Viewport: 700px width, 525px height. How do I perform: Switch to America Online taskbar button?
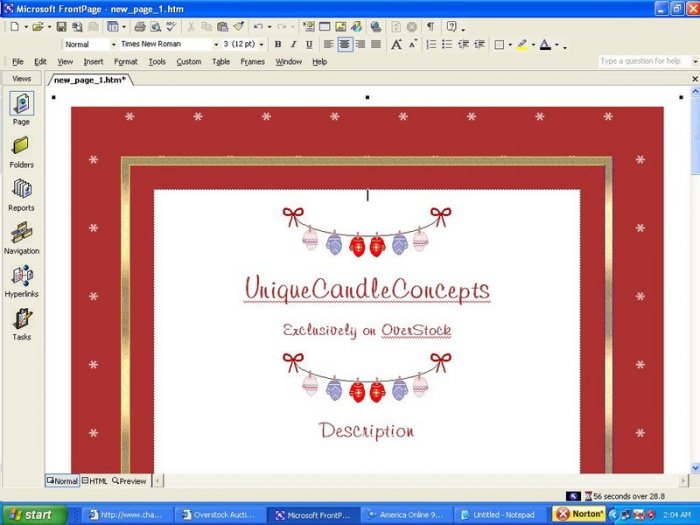[x=407, y=515]
